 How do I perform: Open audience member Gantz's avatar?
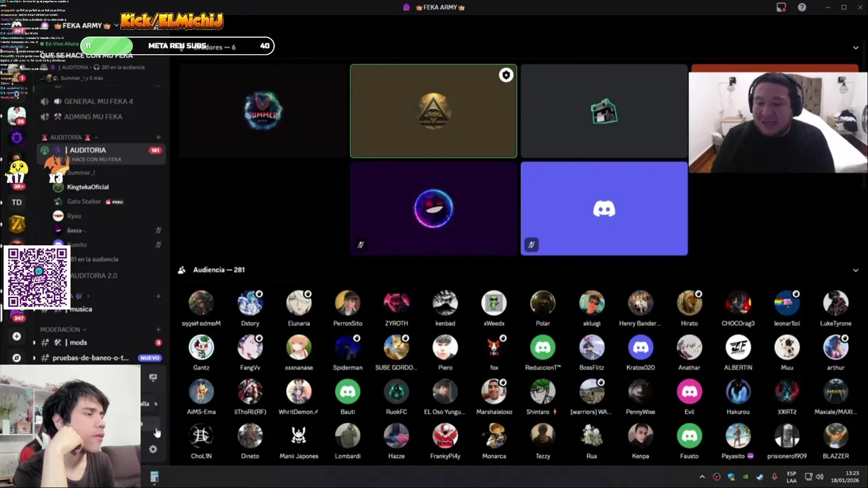coord(201,348)
